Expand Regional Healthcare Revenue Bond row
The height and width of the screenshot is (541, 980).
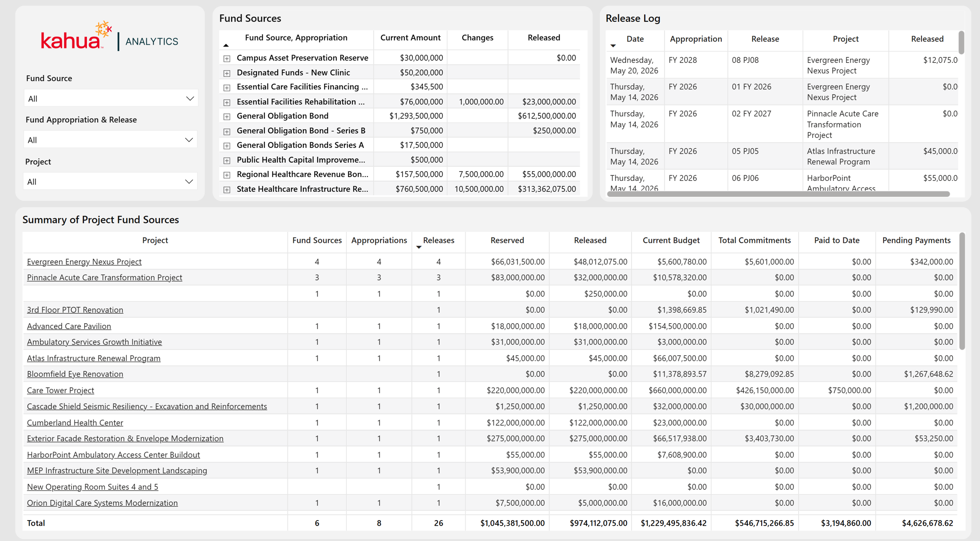click(x=227, y=175)
